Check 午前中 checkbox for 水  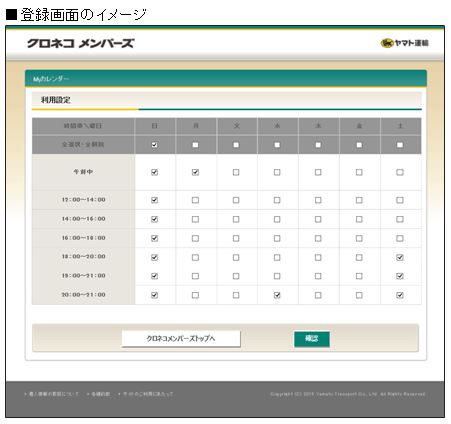click(277, 172)
